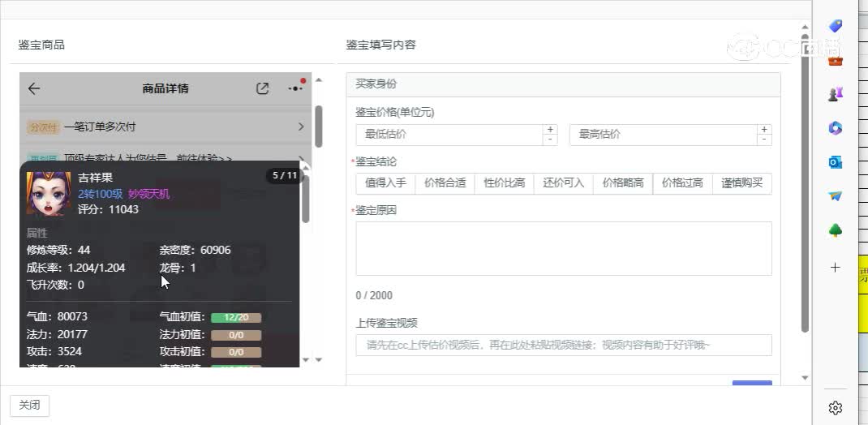
Task: Open the Microsoft 365 Copilot sidebar icon
Action: tap(835, 128)
